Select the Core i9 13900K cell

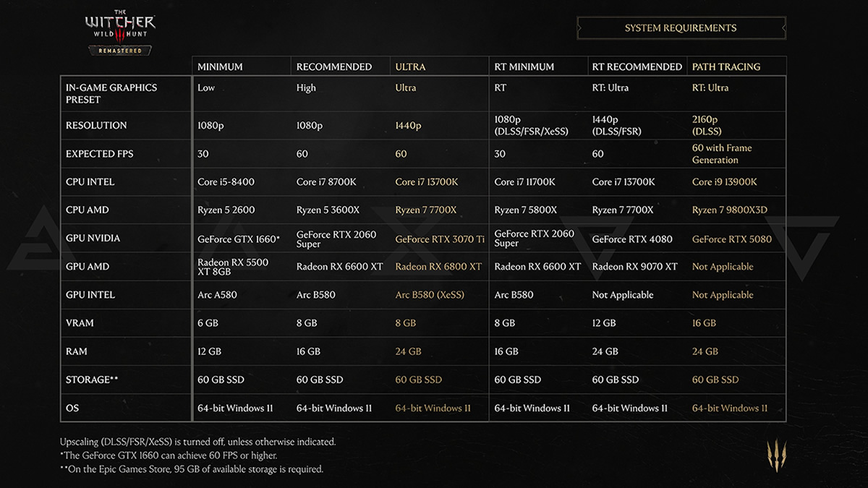point(725,181)
